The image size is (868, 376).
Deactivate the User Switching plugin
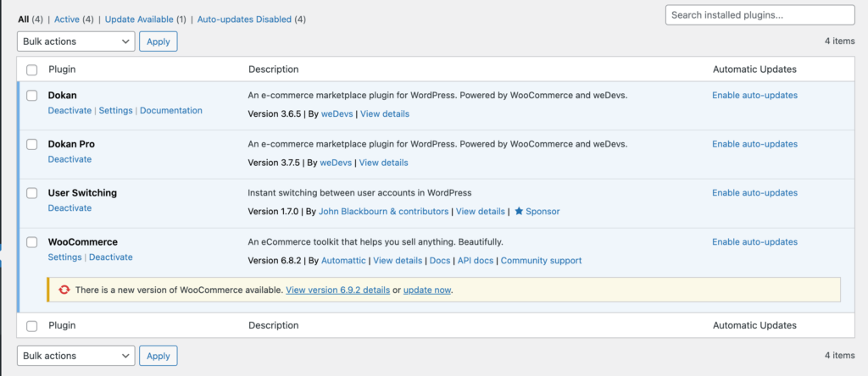pos(70,208)
